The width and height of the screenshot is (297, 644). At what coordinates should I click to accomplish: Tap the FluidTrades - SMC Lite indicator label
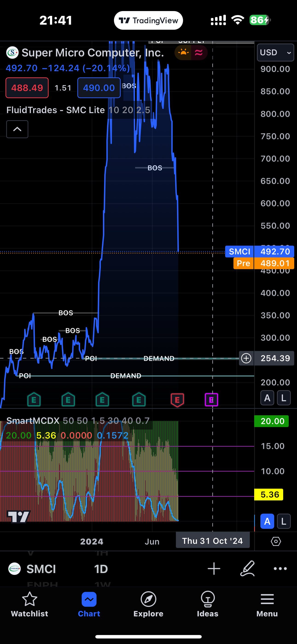[55, 110]
